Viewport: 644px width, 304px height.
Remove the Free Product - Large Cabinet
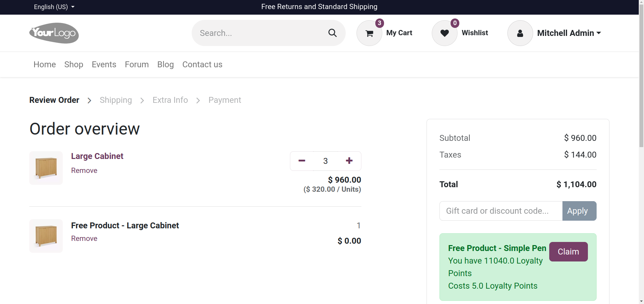(x=84, y=238)
